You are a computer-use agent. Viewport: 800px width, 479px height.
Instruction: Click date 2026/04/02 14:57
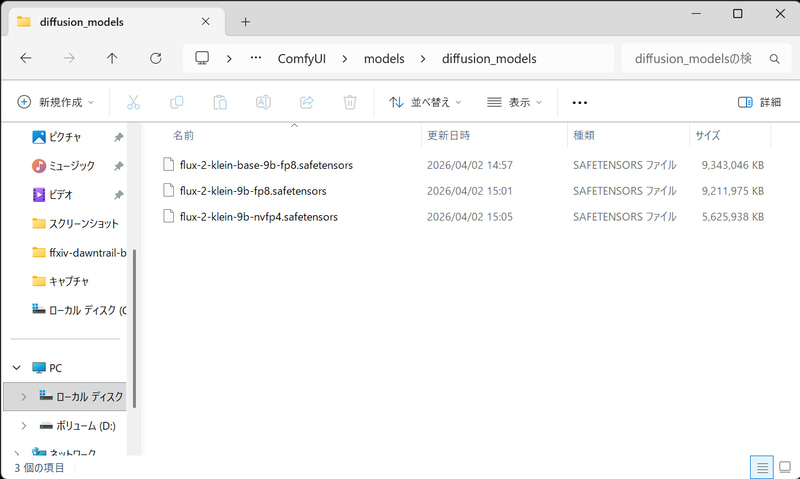pyautogui.click(x=470, y=165)
